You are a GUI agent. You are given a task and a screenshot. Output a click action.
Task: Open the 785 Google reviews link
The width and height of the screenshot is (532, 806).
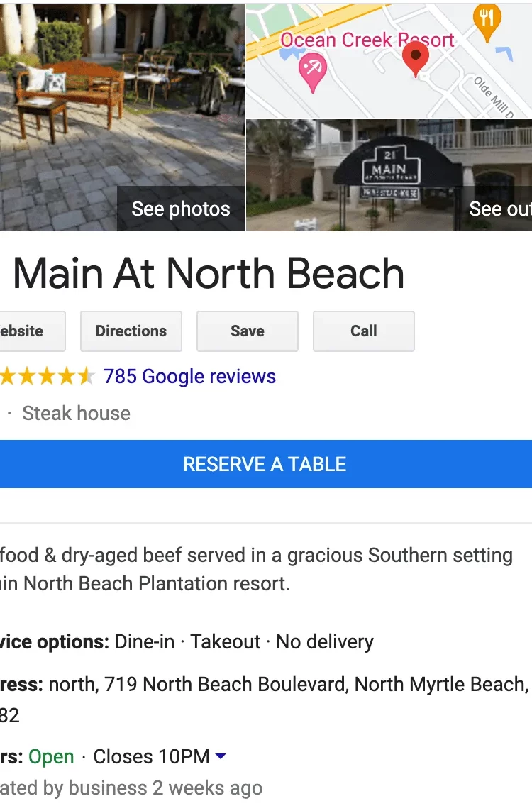point(189,377)
